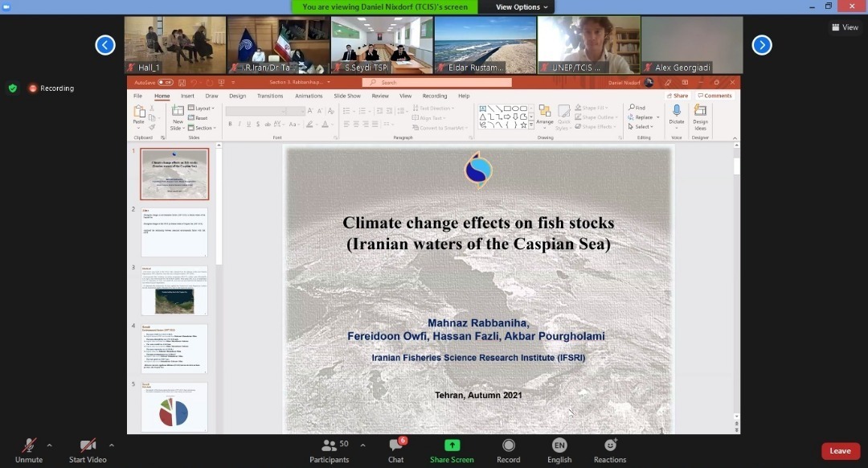Open video options arrow beside Start Video
The width and height of the screenshot is (868, 468).
pos(111,445)
